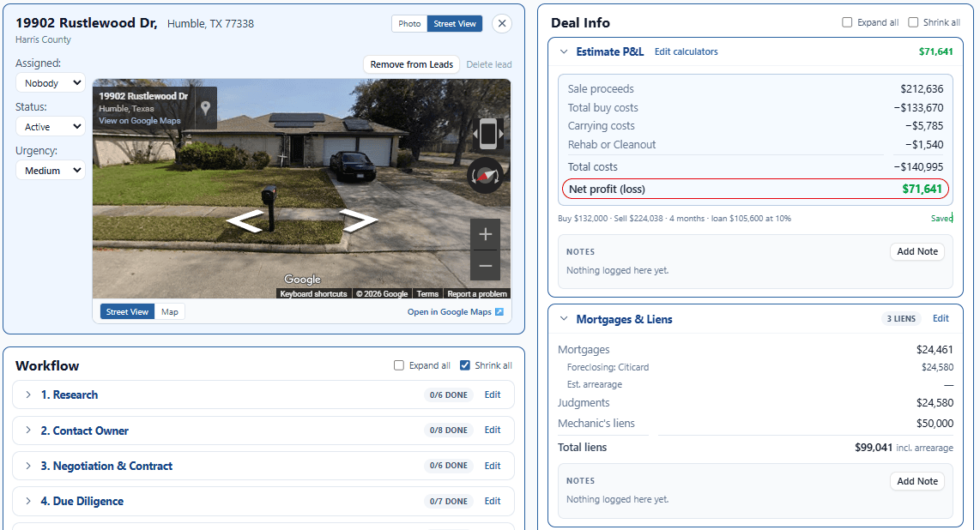Click Edit calculators link
The height and width of the screenshot is (530, 980).
click(687, 51)
